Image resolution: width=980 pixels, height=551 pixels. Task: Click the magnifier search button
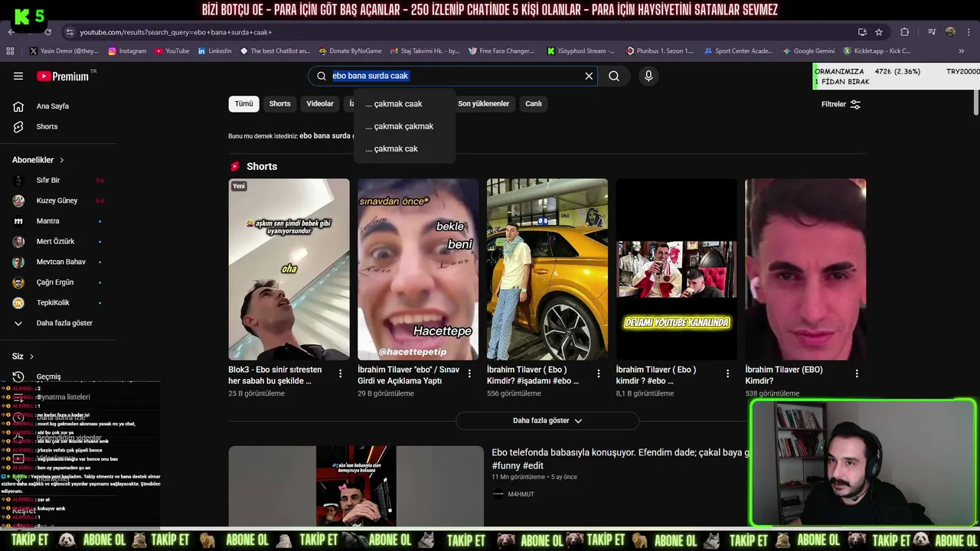point(614,76)
